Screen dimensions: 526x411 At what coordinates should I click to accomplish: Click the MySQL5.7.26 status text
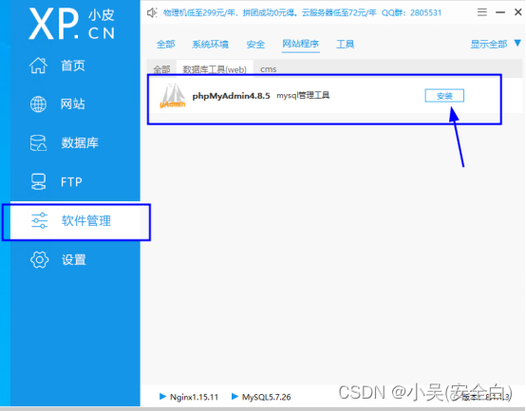[266, 397]
